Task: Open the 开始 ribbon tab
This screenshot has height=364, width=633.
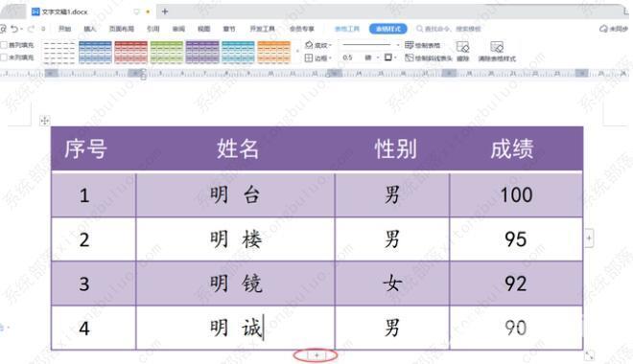Action: click(x=64, y=29)
